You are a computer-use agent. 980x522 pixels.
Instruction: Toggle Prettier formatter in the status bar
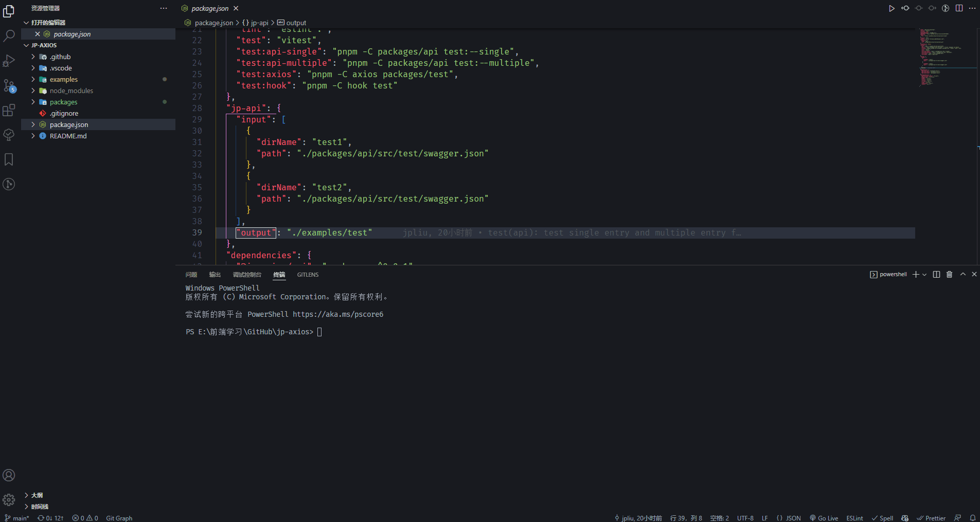click(931, 518)
